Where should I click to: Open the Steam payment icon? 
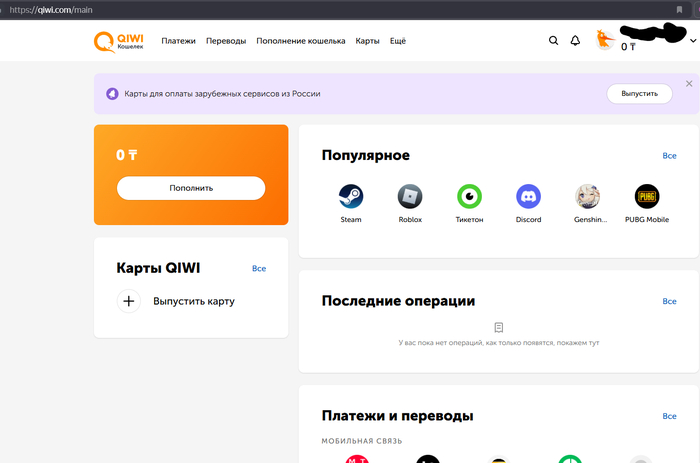[x=350, y=196]
